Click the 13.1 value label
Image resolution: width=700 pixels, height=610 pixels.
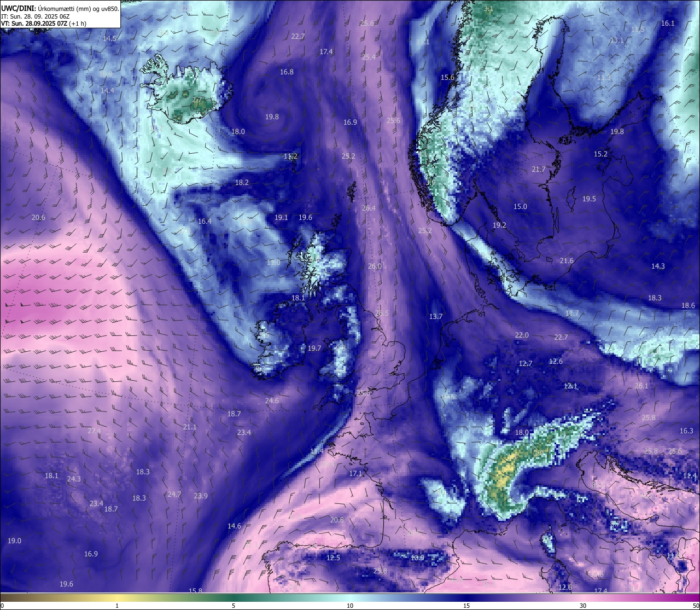[617, 40]
